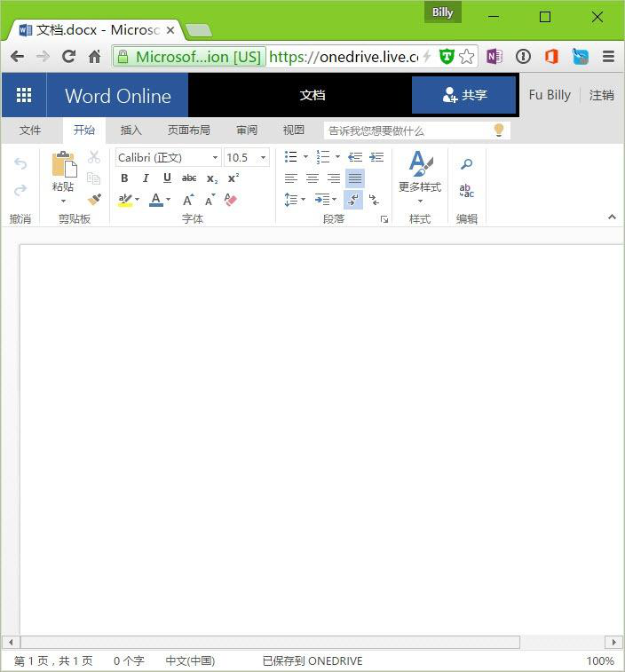Center align text

coord(312,178)
